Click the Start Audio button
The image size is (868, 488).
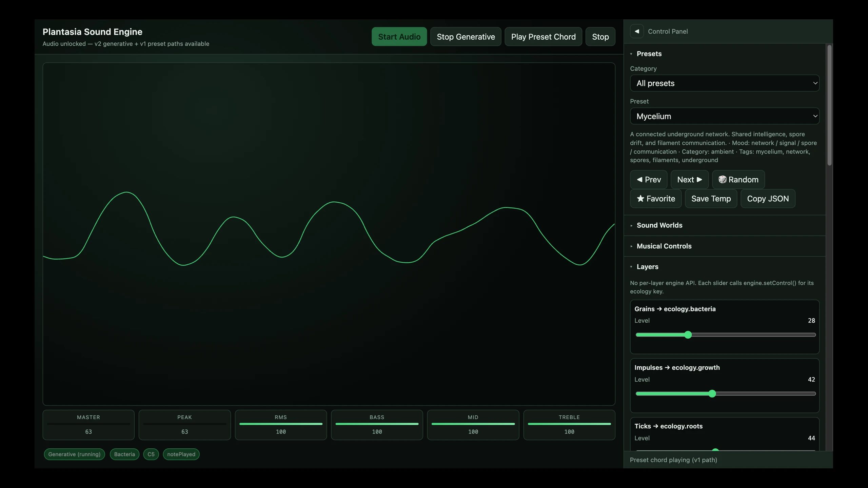[x=399, y=37]
